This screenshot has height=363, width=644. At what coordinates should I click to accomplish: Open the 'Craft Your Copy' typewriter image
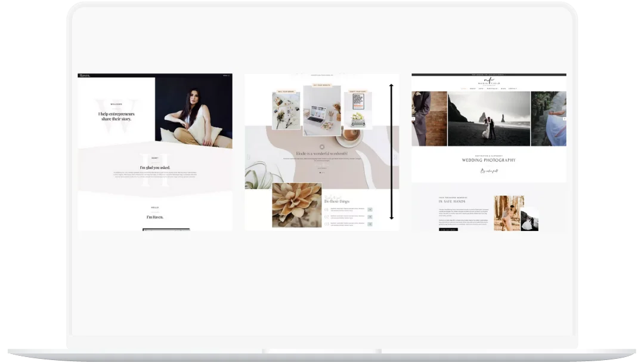coord(358,111)
